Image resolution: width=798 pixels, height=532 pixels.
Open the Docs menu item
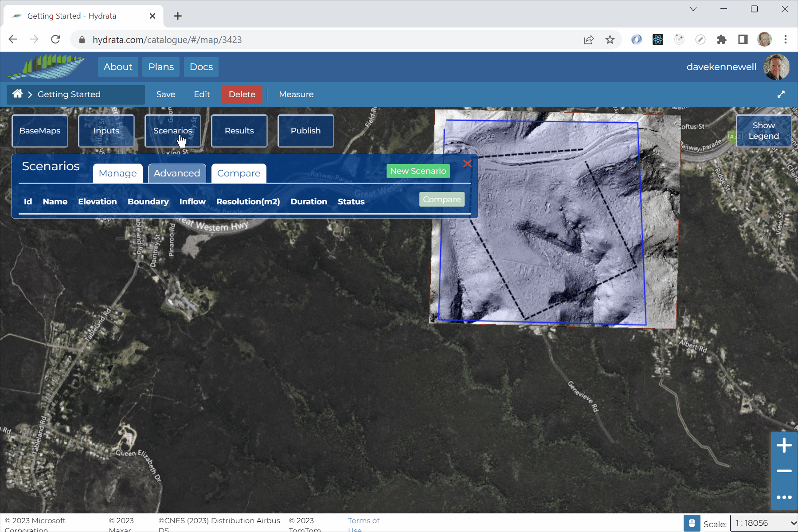tap(201, 67)
